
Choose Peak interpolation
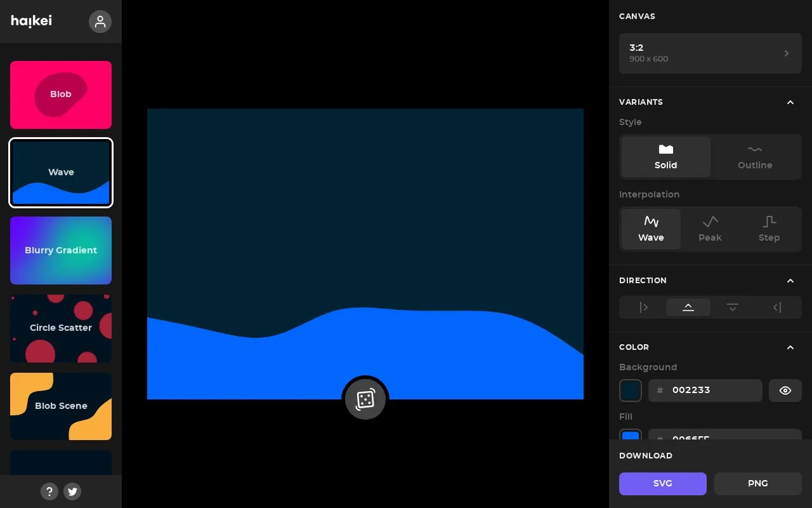(710, 229)
